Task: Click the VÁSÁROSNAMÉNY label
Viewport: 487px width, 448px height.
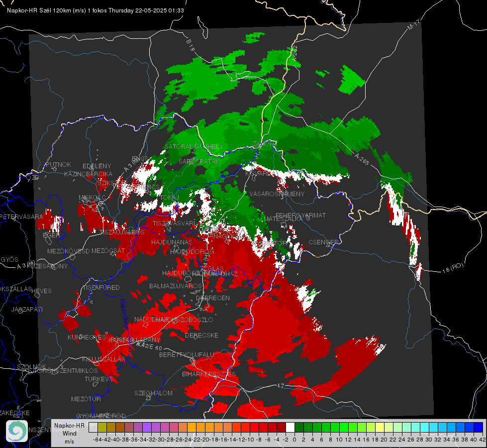Action: [x=277, y=194]
